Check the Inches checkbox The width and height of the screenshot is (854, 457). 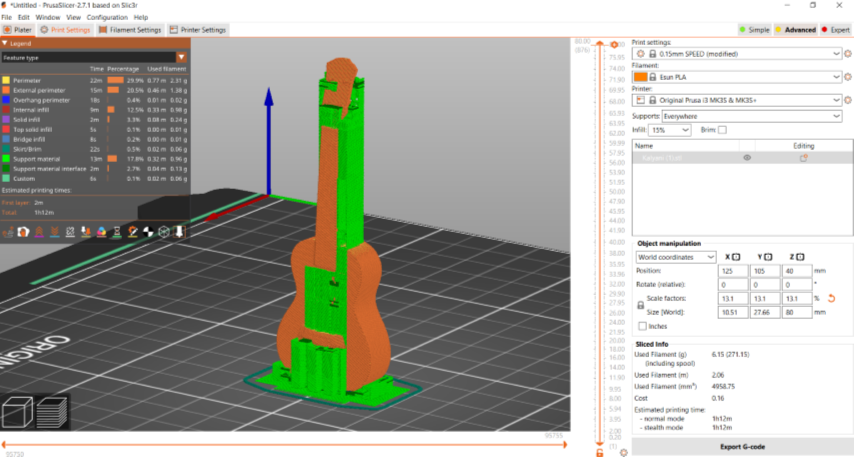click(643, 326)
